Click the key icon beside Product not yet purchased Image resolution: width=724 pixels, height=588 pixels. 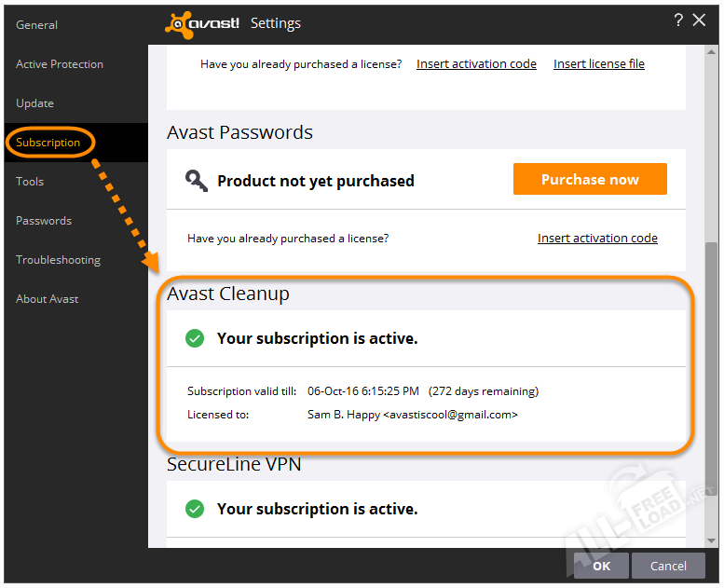click(x=196, y=180)
